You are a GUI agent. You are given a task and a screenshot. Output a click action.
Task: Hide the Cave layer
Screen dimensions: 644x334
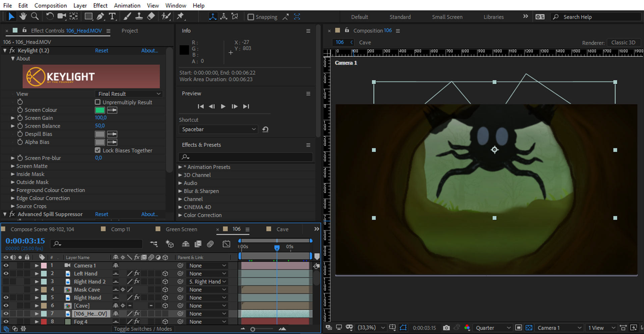coord(6,306)
